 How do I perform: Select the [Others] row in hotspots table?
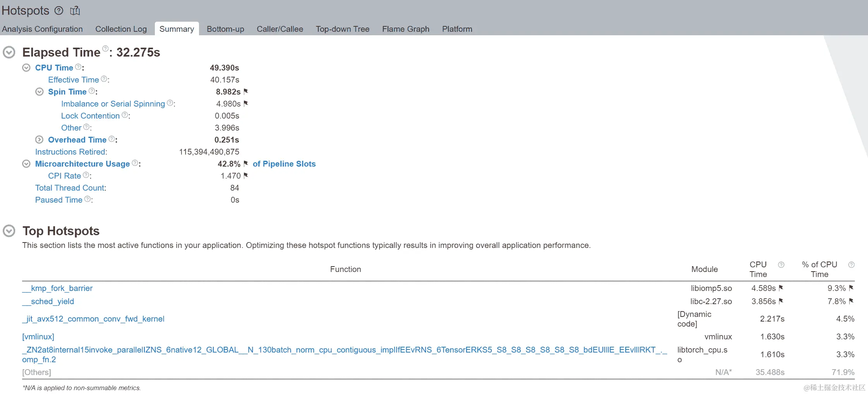[438, 372]
